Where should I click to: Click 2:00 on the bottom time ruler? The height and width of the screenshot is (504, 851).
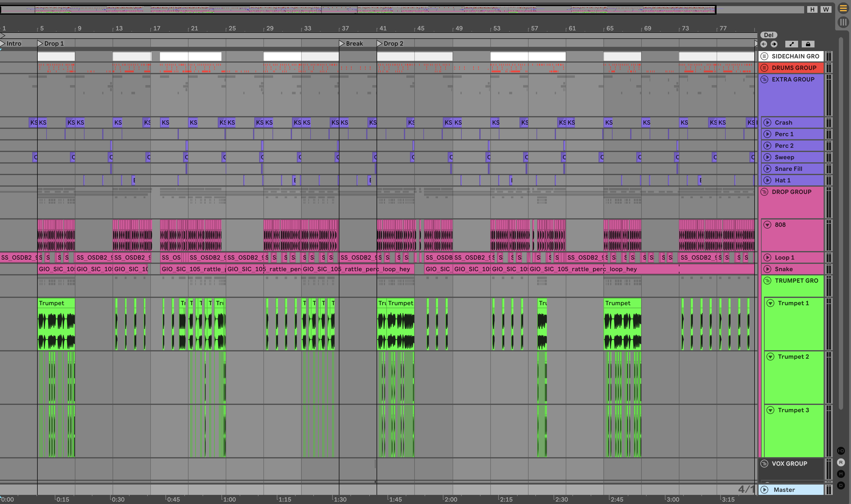450,499
